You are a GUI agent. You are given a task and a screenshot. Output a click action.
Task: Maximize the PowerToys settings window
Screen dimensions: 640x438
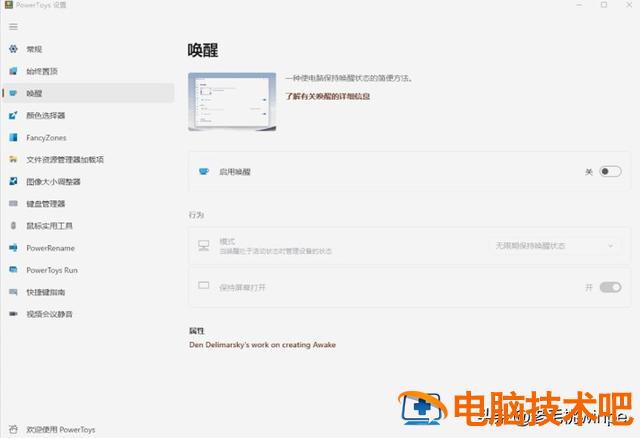(x=604, y=4)
